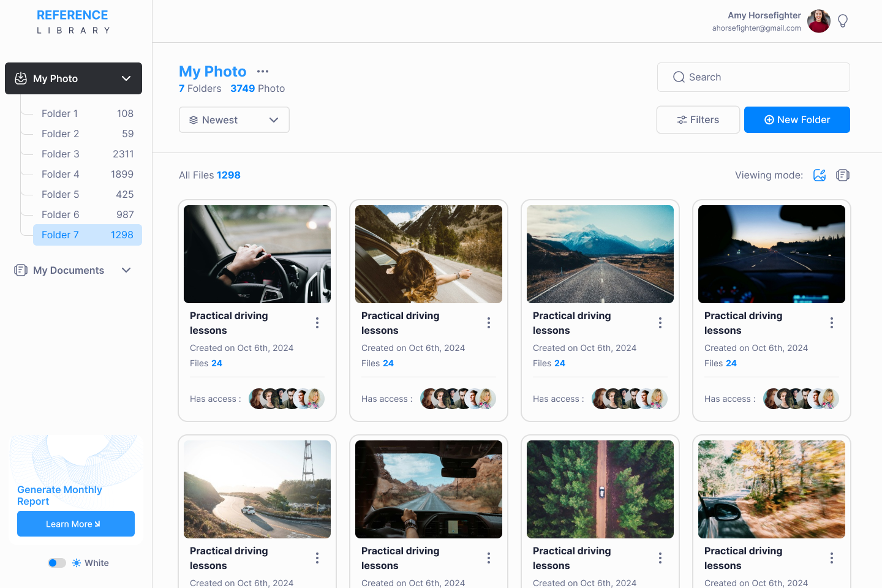Screen dimensions: 882x588
Task: Open the Filters button
Action: click(x=698, y=120)
